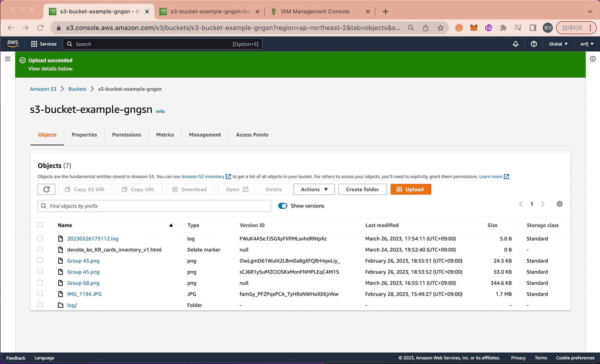Sort by Last modified column header
The image size is (600, 364).
(x=382, y=225)
